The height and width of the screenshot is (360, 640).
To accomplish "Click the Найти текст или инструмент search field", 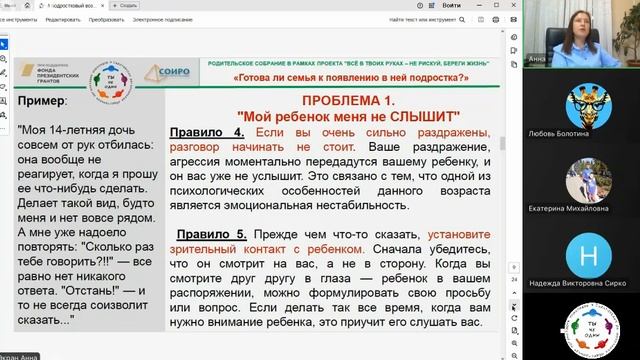I will tap(422, 20).
